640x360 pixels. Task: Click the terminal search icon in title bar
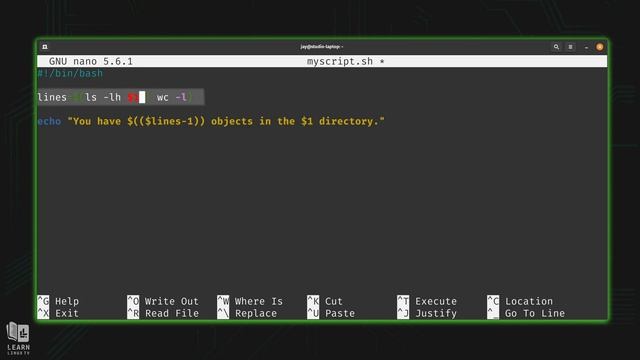click(x=556, y=47)
